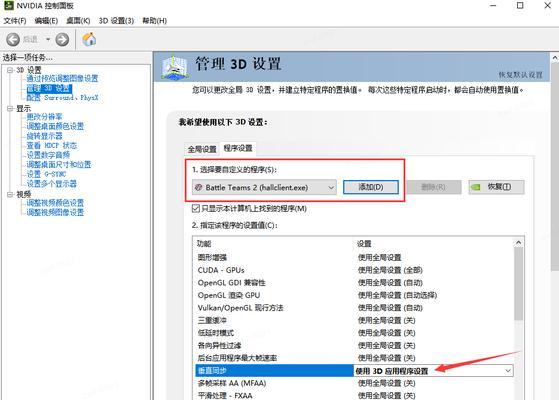Click the 3D settings header cube icon
The image size is (559, 400).
point(174,67)
